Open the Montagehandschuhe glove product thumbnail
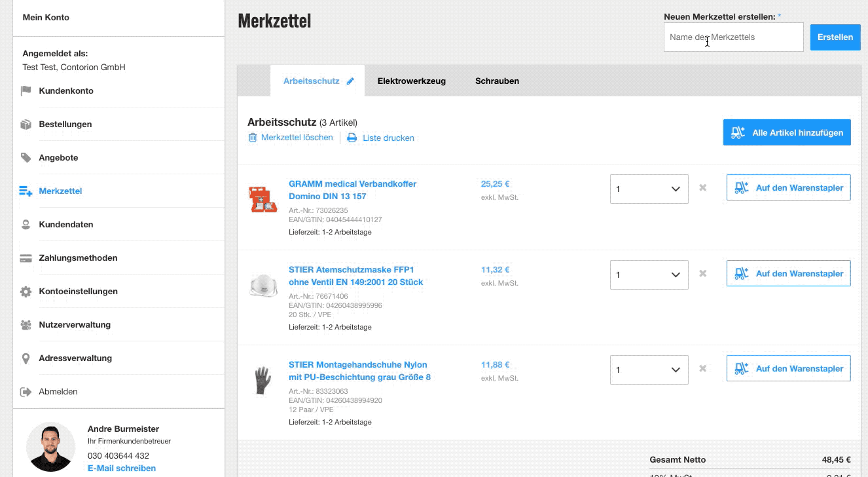Image resolution: width=868 pixels, height=477 pixels. 262,380
